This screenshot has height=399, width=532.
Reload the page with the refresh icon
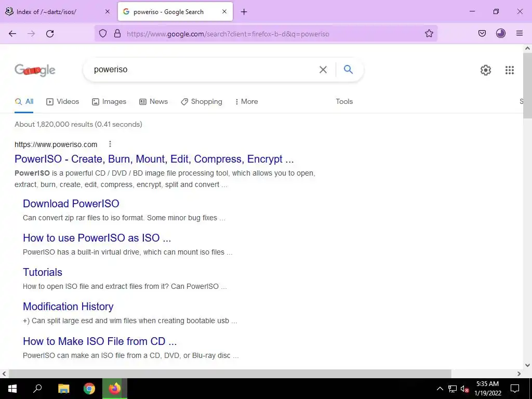pos(50,34)
